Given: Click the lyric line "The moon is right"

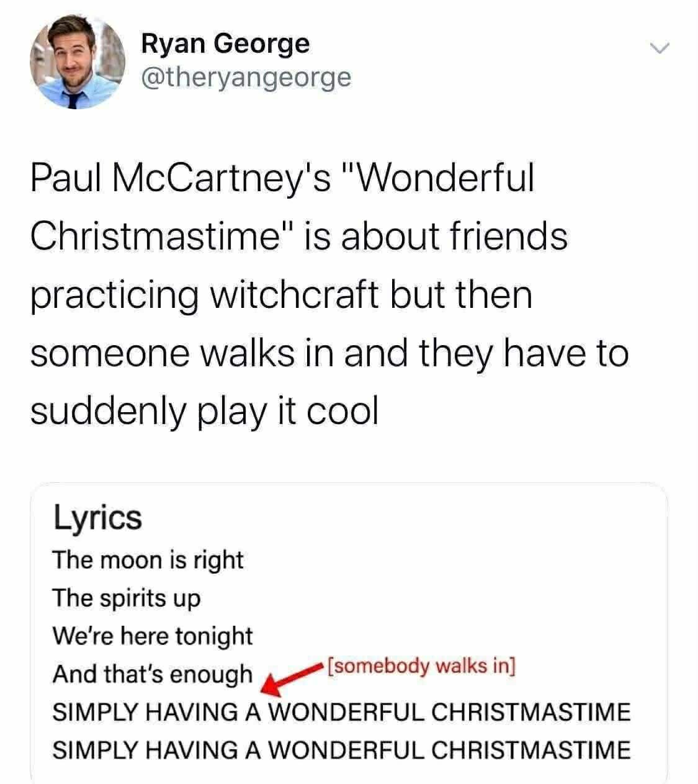Looking at the screenshot, I should [148, 560].
